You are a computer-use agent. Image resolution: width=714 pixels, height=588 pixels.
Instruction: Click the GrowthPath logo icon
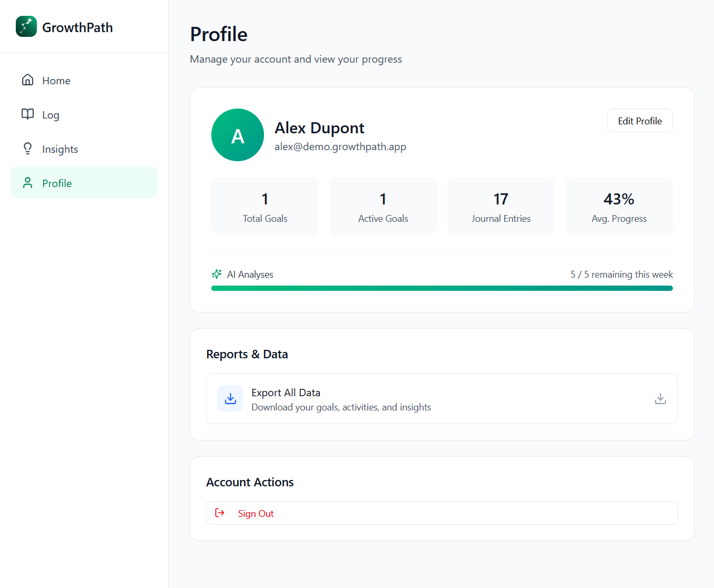click(x=26, y=26)
